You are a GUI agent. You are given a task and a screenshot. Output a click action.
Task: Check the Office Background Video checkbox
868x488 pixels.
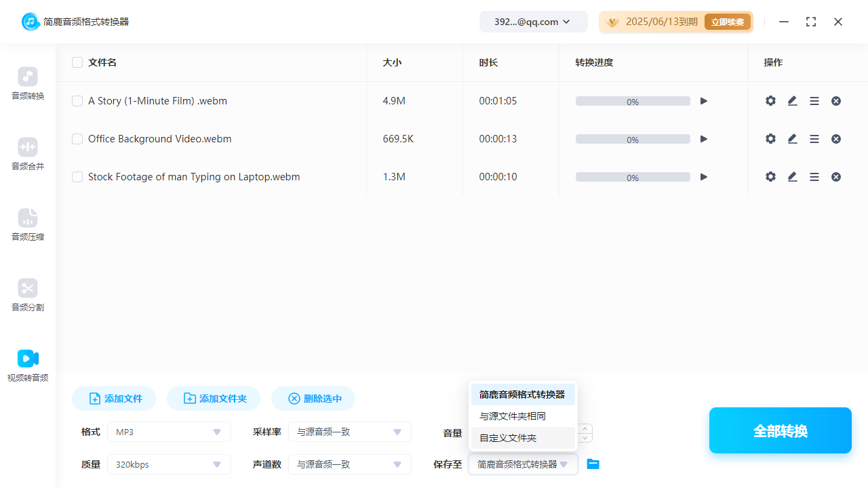pos(77,138)
